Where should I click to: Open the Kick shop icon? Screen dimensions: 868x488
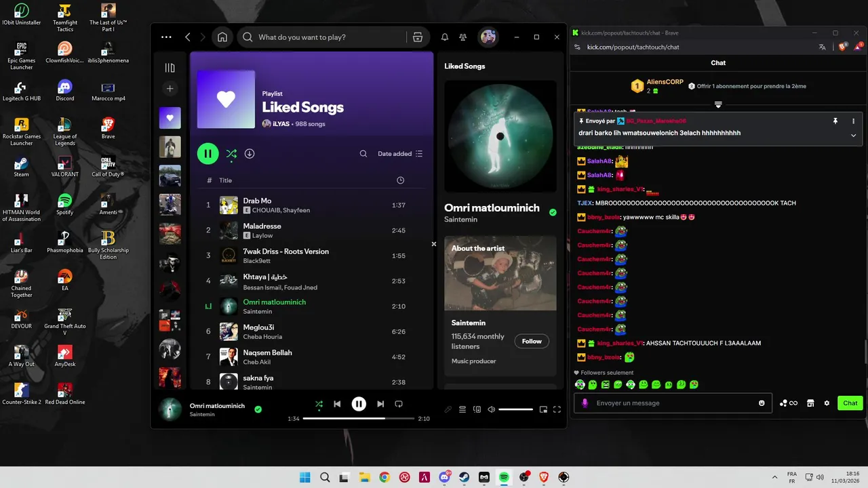click(x=810, y=403)
